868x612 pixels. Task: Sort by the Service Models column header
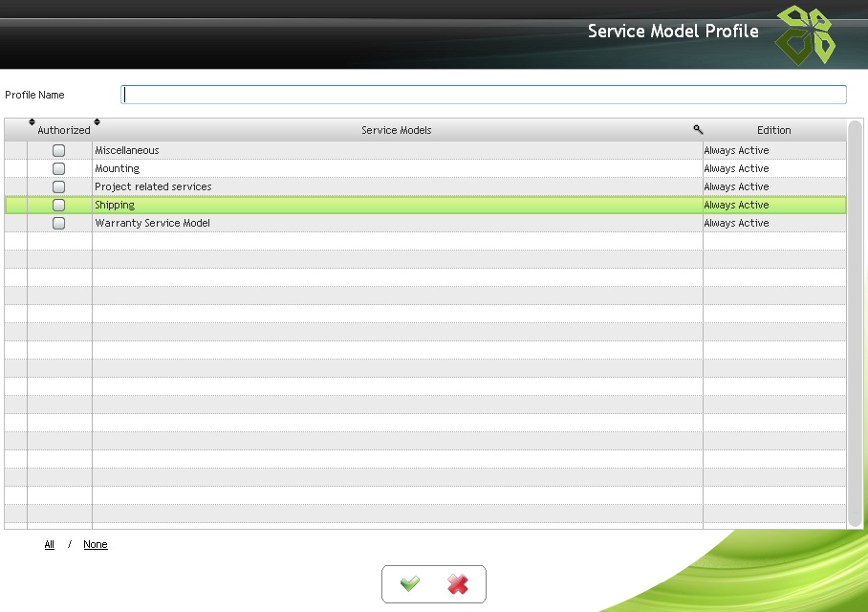(x=396, y=130)
